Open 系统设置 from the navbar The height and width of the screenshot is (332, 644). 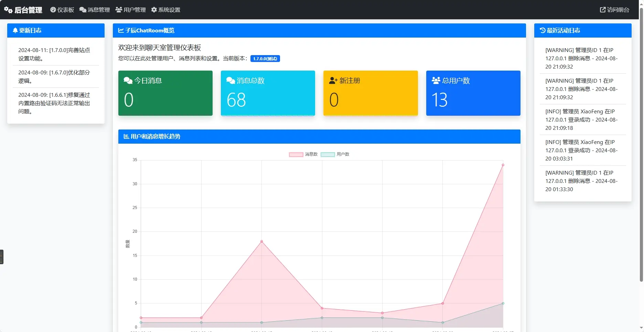coord(166,10)
